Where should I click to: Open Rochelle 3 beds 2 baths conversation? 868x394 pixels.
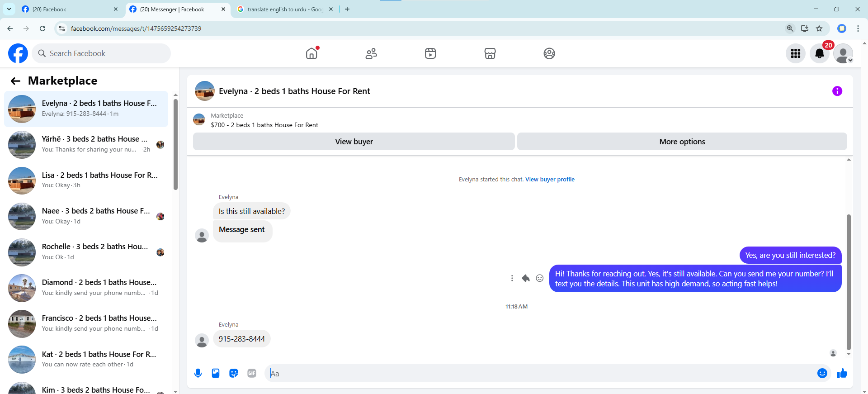click(x=86, y=252)
